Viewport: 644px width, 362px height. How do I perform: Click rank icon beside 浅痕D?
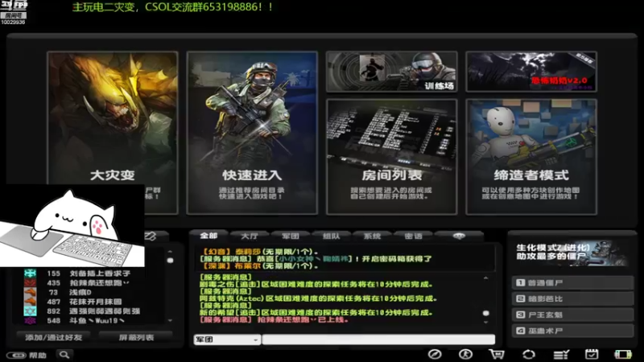pyautogui.click(x=30, y=292)
